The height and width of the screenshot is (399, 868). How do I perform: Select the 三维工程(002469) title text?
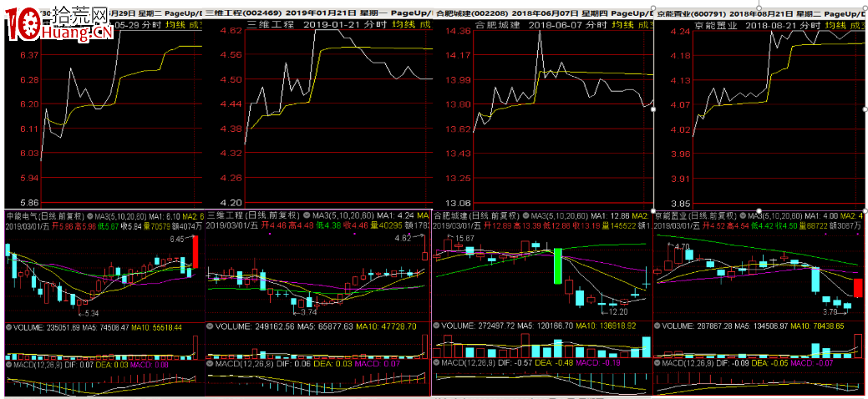244,13
